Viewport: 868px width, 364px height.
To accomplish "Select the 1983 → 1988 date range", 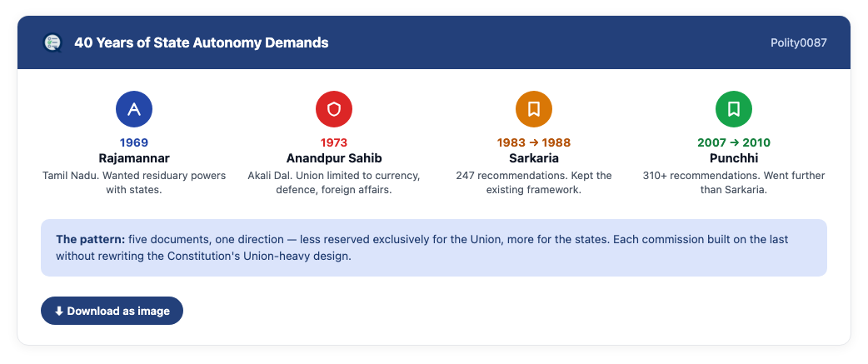I will click(x=534, y=142).
